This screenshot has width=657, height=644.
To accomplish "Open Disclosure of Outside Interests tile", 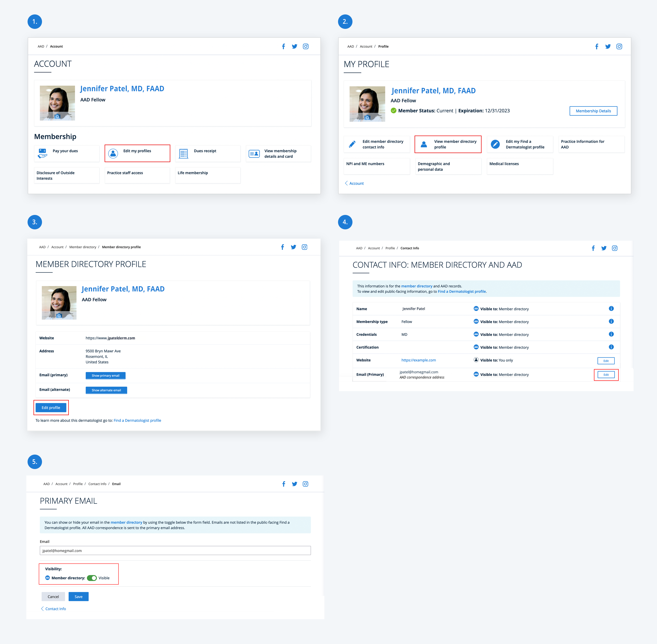I will coord(67,175).
